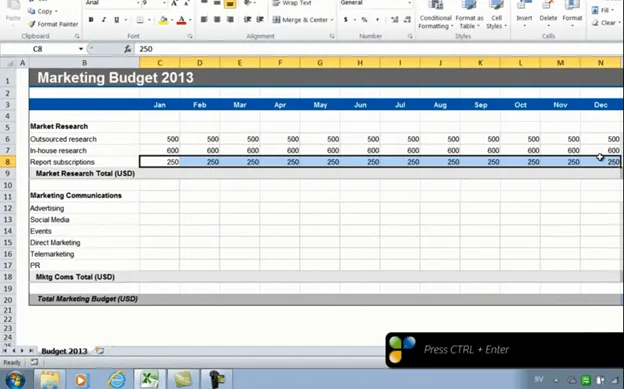Open Merge & Center dropdown arrow

(x=332, y=20)
